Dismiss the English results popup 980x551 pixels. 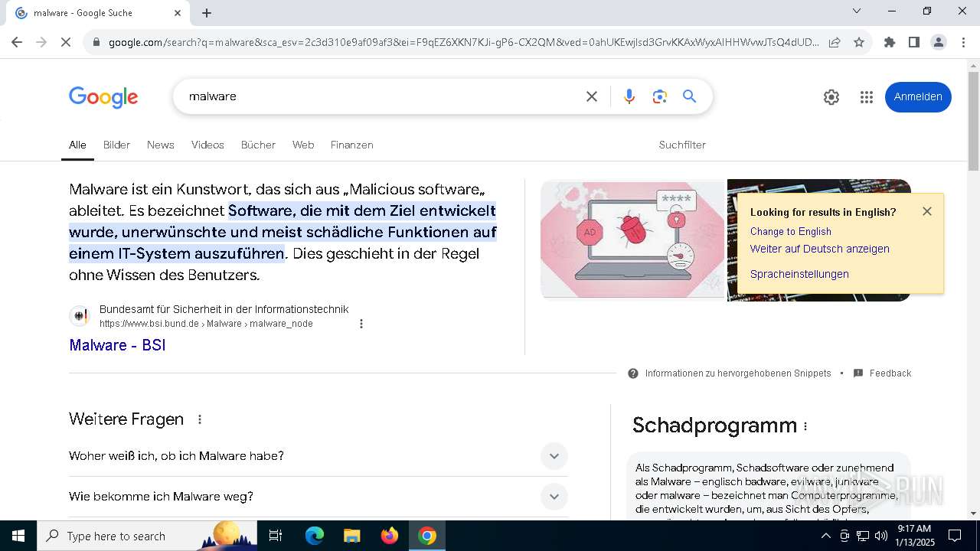tap(927, 211)
